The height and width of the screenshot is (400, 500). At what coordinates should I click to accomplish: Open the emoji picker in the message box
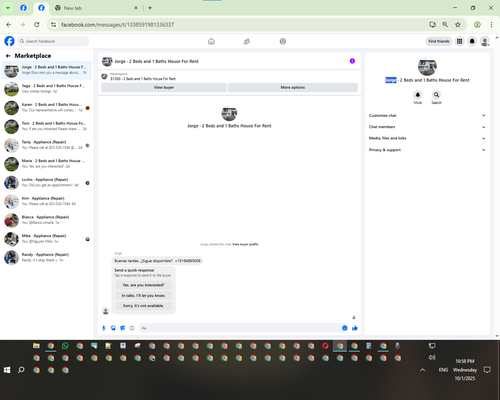[x=345, y=328]
